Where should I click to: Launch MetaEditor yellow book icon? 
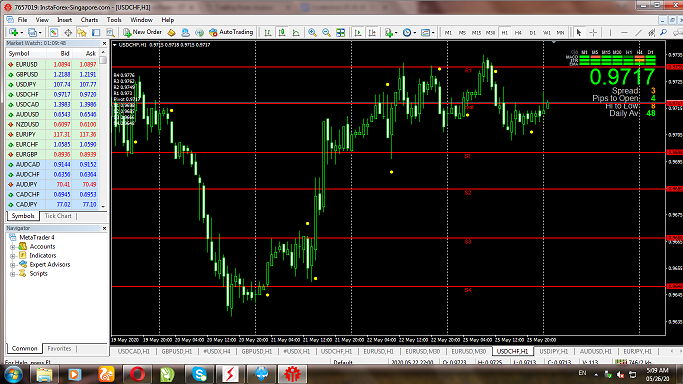pos(172,33)
